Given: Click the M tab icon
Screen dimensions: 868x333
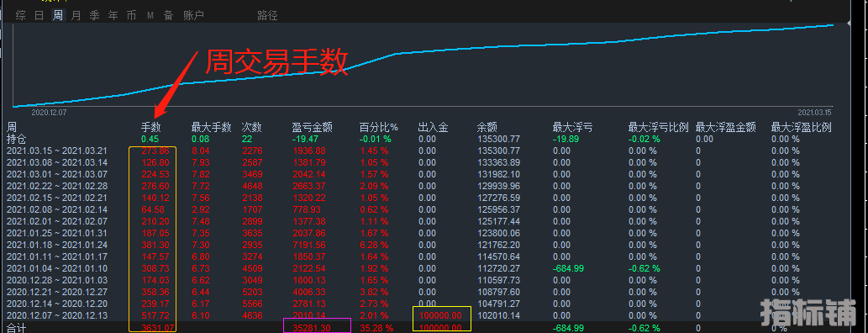Looking at the screenshot, I should [150, 15].
